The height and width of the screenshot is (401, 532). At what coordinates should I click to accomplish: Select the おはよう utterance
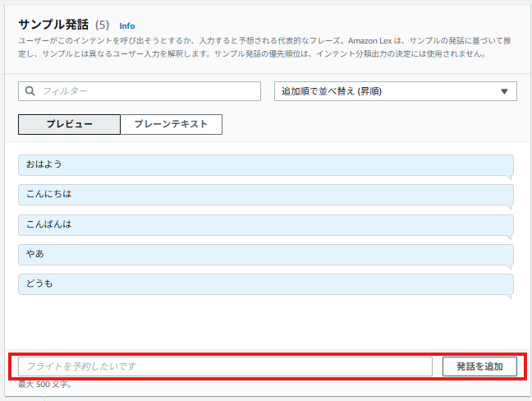266,165
